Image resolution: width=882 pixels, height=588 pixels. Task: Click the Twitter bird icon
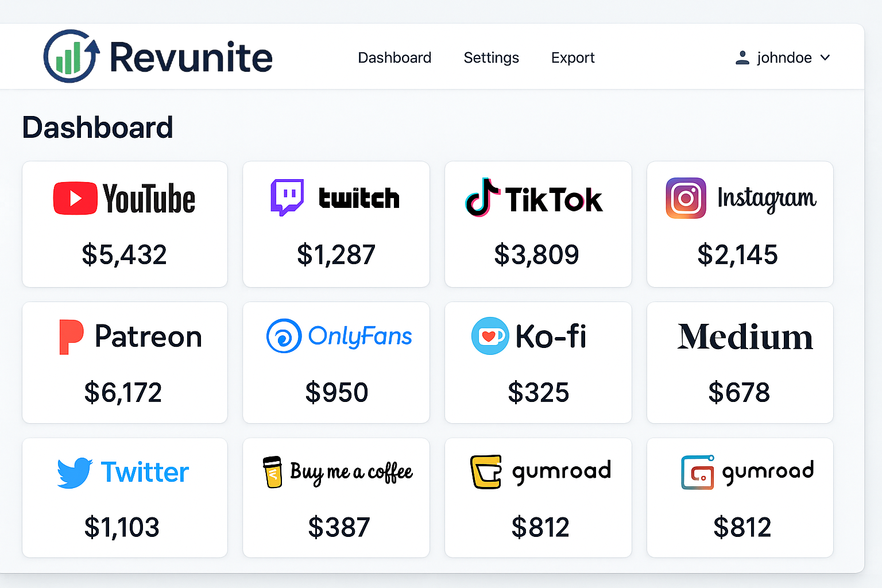coord(75,473)
